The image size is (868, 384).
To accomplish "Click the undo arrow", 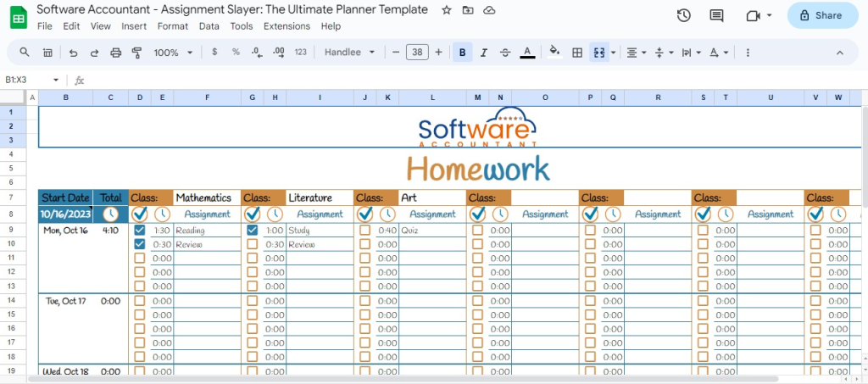I will (73, 53).
